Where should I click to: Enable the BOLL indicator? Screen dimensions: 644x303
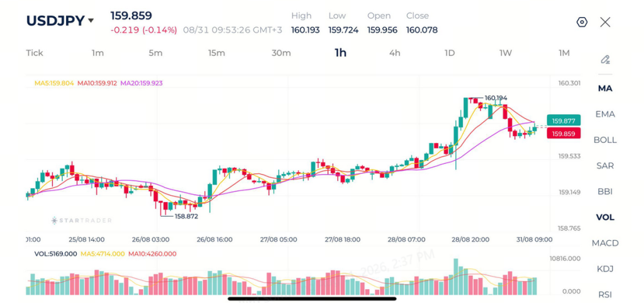point(605,140)
